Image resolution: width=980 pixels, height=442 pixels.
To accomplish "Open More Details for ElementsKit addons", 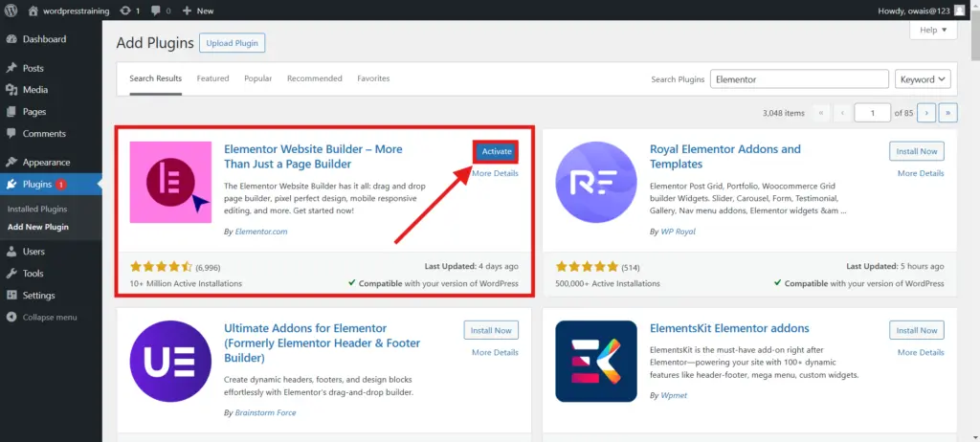I will (921, 353).
